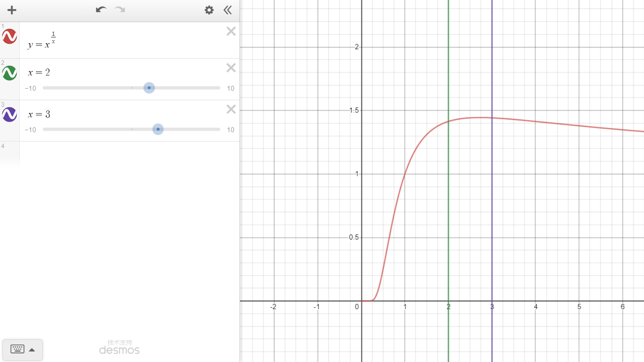Click the undo arrow icon
The width and height of the screenshot is (644, 362).
101,10
